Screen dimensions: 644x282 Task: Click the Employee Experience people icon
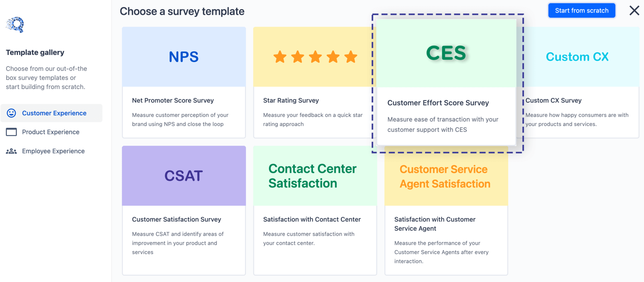tap(11, 151)
